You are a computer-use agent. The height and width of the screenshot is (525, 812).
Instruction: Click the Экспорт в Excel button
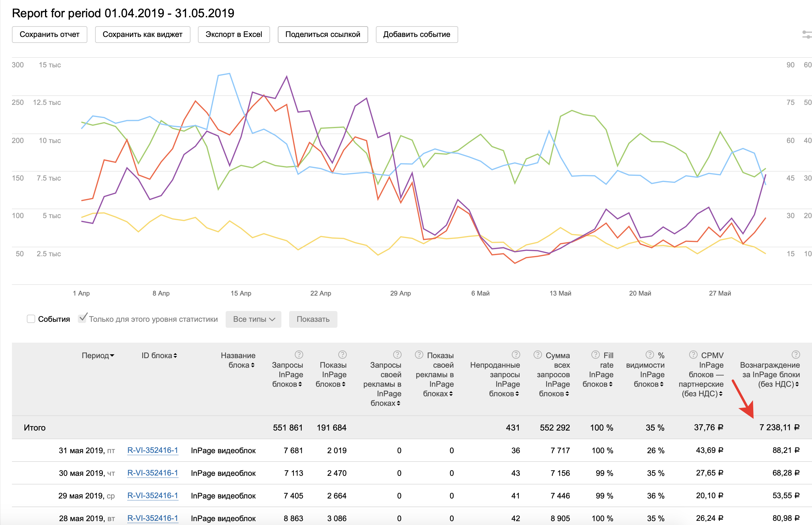(234, 35)
